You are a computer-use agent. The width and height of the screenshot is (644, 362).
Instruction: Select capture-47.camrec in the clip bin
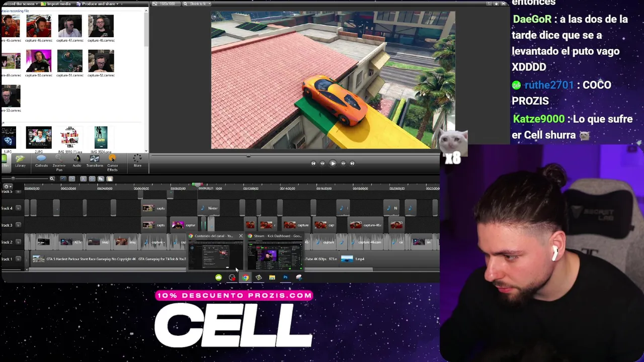[70, 29]
